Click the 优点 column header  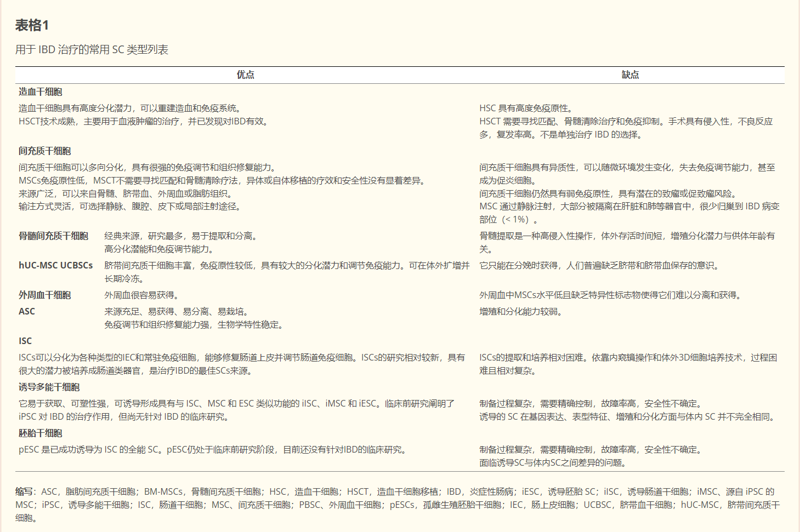(245, 75)
